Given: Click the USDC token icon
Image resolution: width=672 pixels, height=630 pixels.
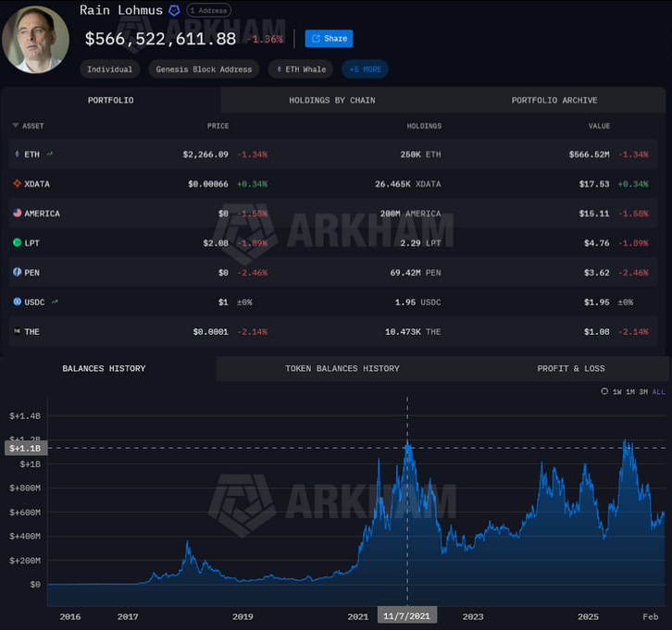Looking at the screenshot, I should pyautogui.click(x=18, y=302).
